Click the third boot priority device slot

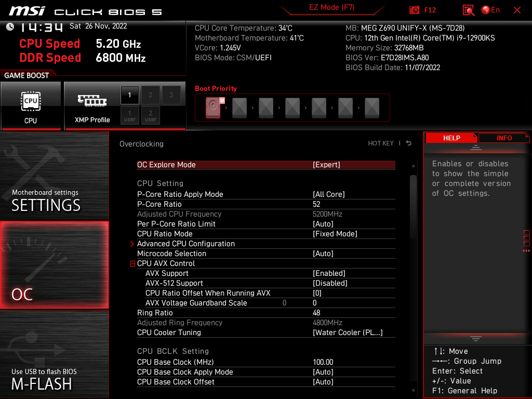(266, 108)
